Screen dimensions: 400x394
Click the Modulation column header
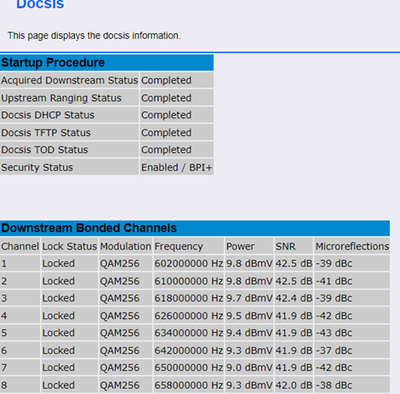125,246
